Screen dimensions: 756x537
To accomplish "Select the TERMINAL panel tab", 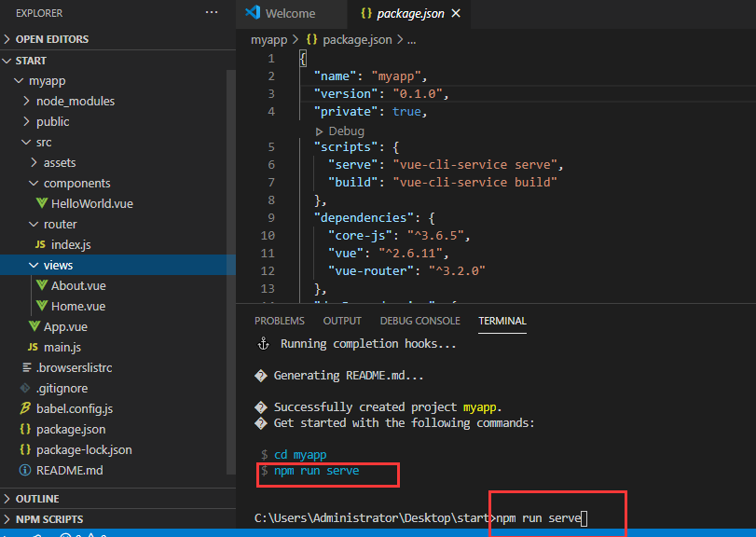I will pyautogui.click(x=502, y=321).
